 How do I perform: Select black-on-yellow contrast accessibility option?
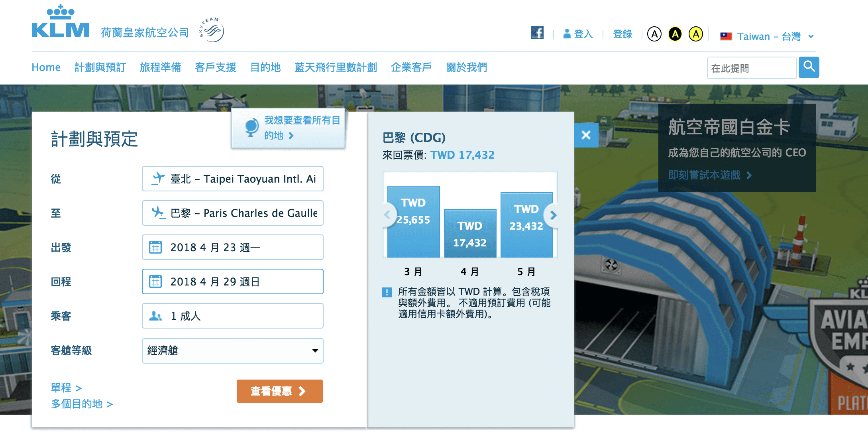pyautogui.click(x=675, y=34)
